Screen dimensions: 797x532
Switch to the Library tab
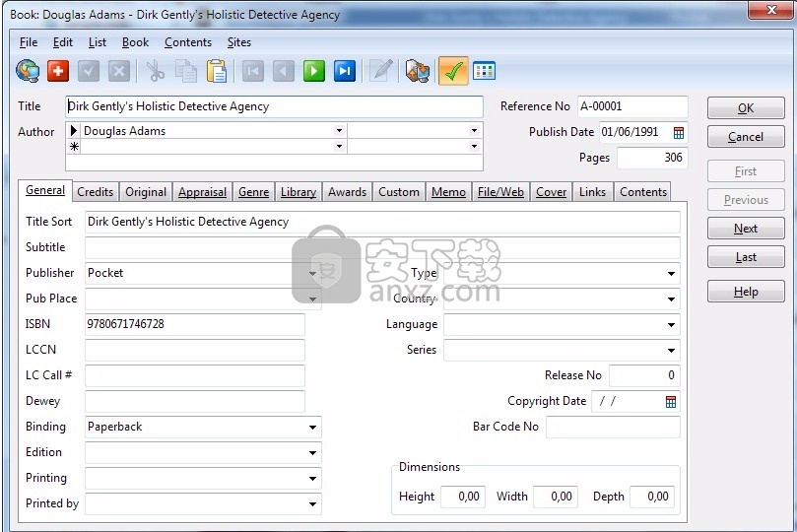point(299,192)
